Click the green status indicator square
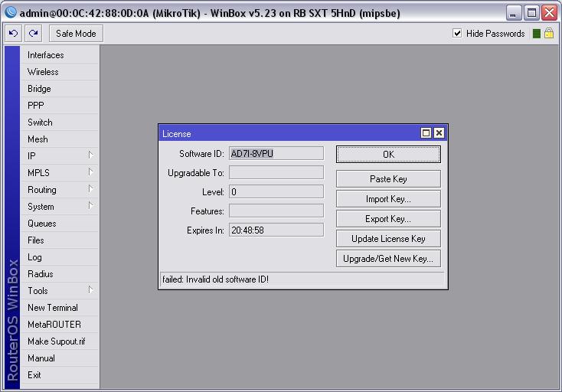The width and height of the screenshot is (562, 392). pos(537,34)
